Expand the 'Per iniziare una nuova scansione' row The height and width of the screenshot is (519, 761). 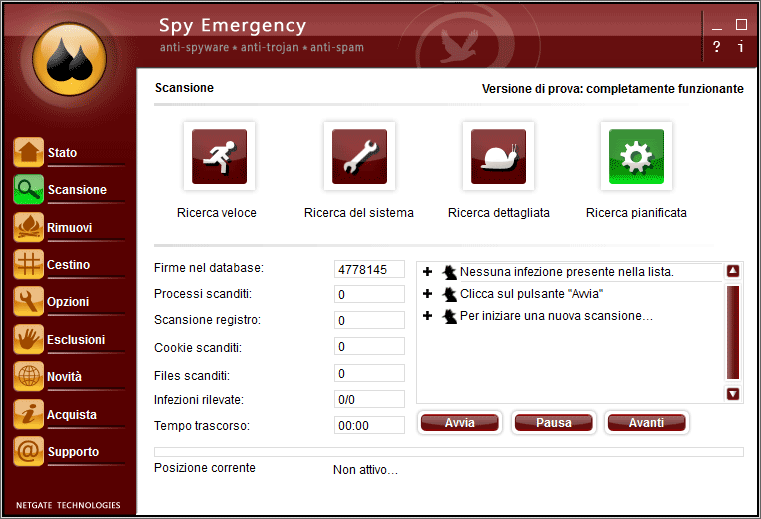point(428,316)
